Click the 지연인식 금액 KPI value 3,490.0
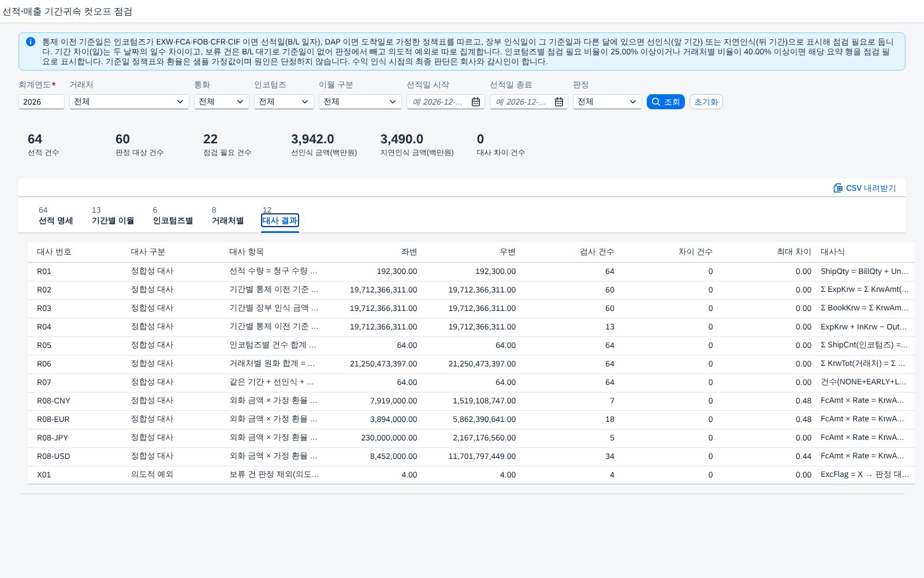Screen dimensions: 924x578 point(401,139)
